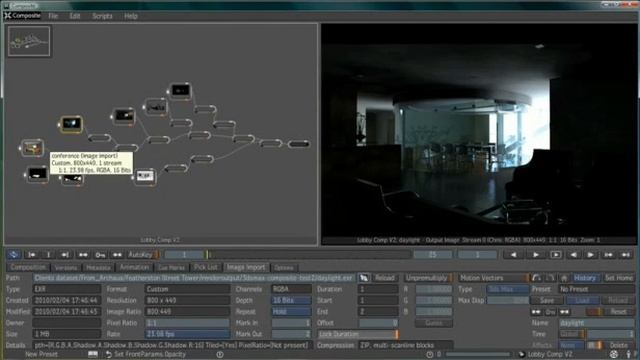Image resolution: width=640 pixels, height=360 pixels.
Task: Toggle the boxed-triangle playback mode button
Action: pos(556,255)
